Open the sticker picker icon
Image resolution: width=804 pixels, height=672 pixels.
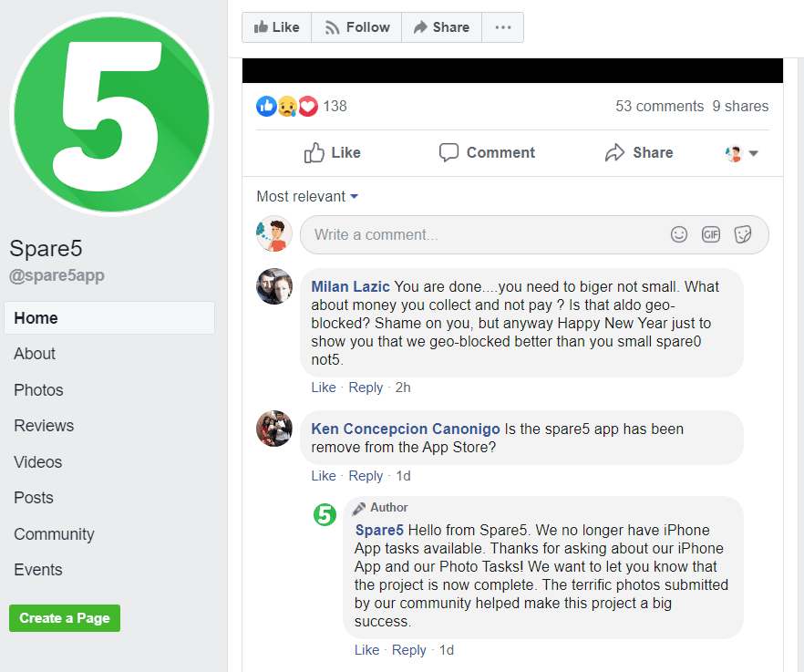tap(742, 234)
